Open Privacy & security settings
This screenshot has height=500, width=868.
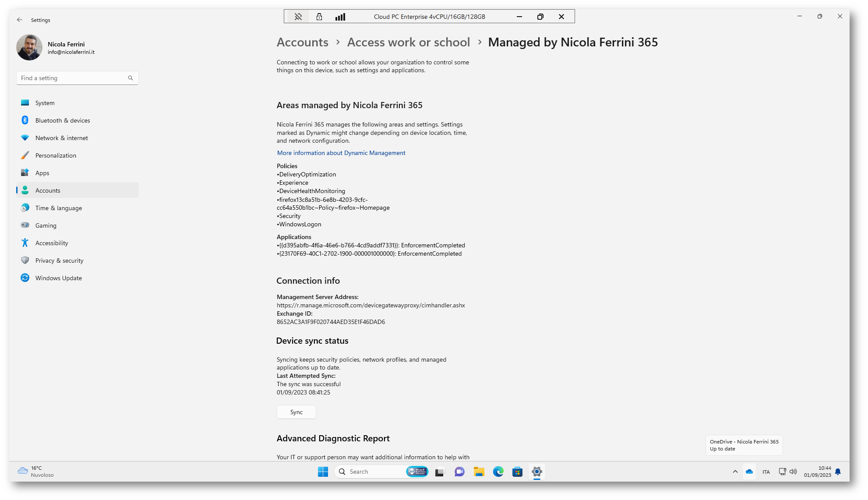tap(78, 261)
